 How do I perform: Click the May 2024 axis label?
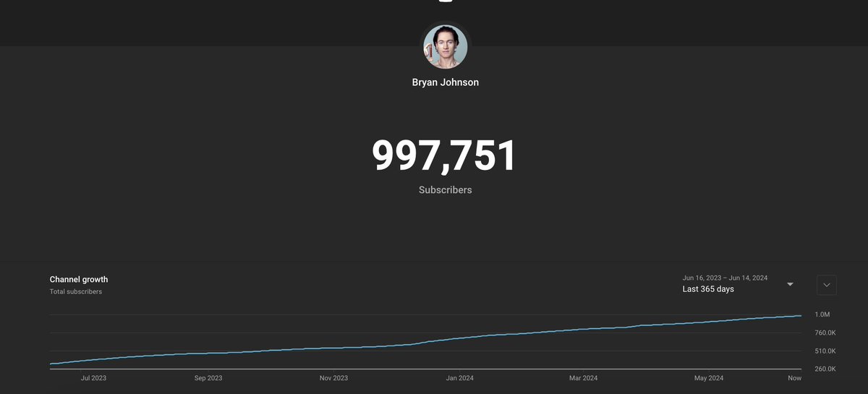[708, 378]
